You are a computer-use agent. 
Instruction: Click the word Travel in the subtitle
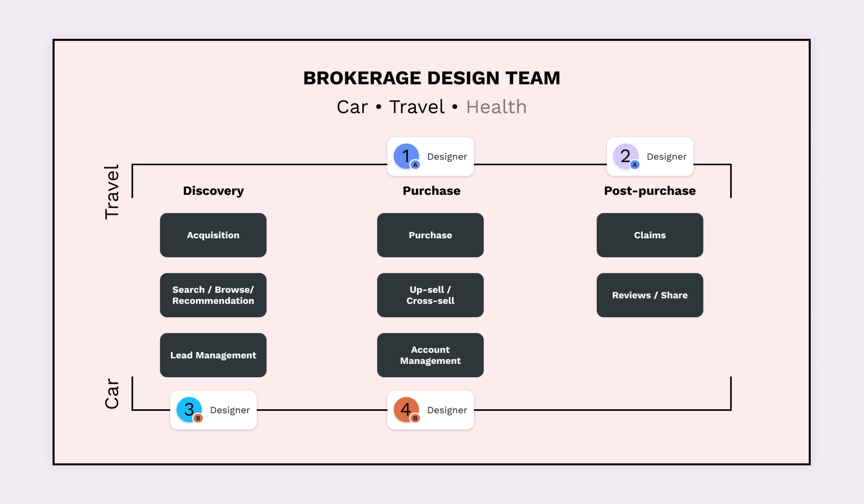[x=417, y=107]
